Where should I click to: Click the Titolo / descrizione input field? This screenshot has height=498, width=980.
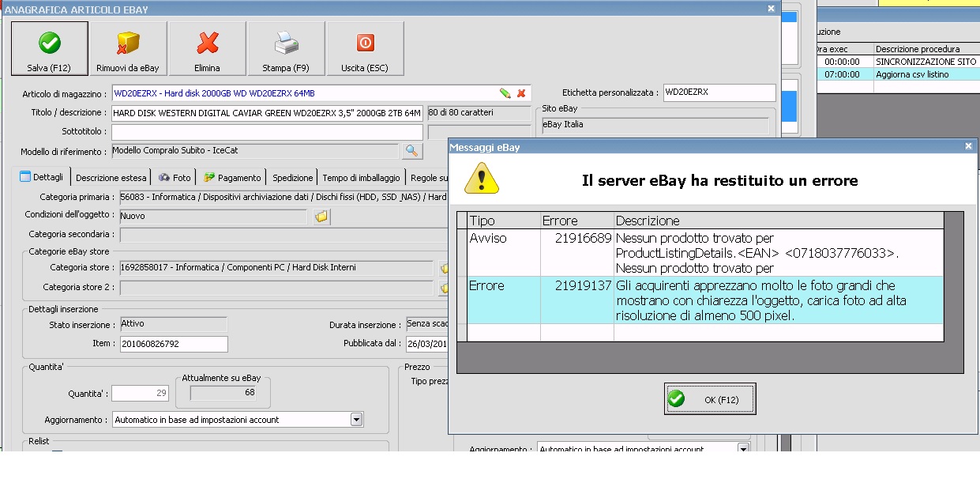pyautogui.click(x=267, y=113)
